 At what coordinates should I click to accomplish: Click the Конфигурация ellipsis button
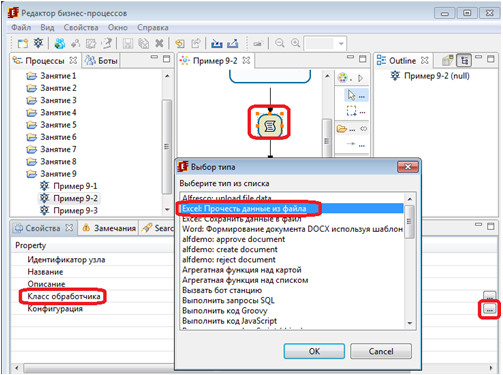coord(489,310)
